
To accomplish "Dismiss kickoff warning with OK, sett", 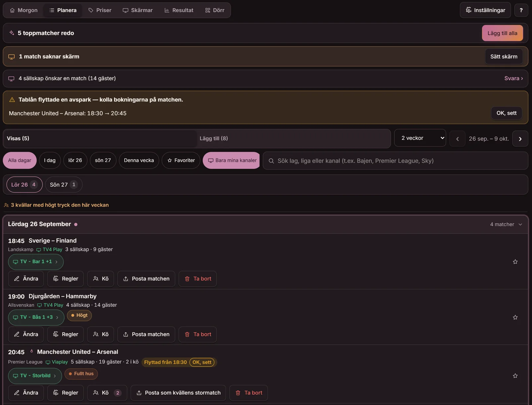I will (506, 113).
